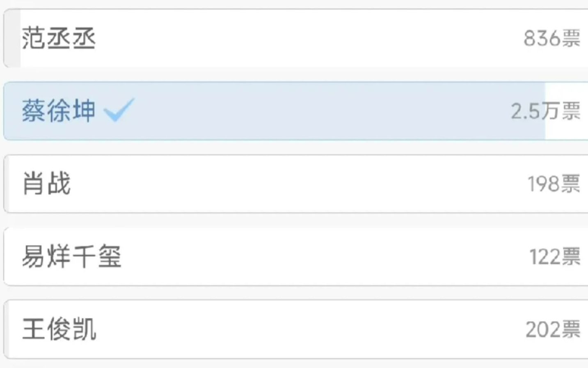Click the empty middle of the 肖战 row
588x368 pixels.
tap(295, 184)
